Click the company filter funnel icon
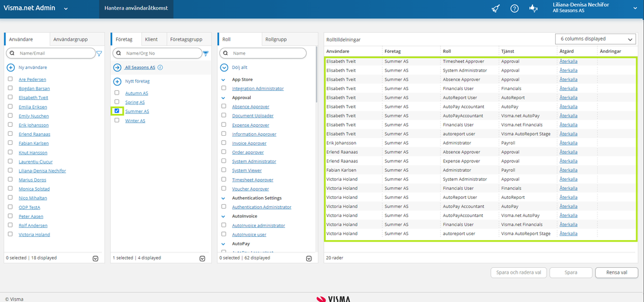 [x=206, y=53]
